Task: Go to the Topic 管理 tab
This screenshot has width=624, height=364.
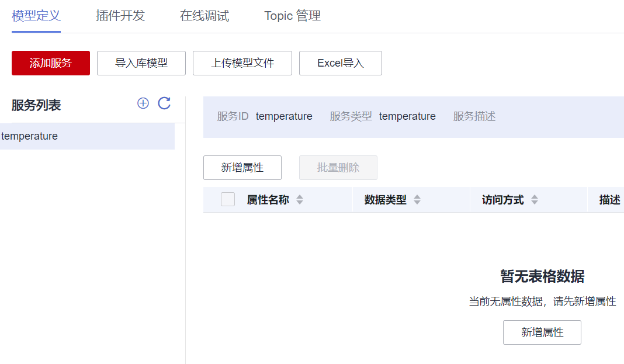Action: click(292, 16)
